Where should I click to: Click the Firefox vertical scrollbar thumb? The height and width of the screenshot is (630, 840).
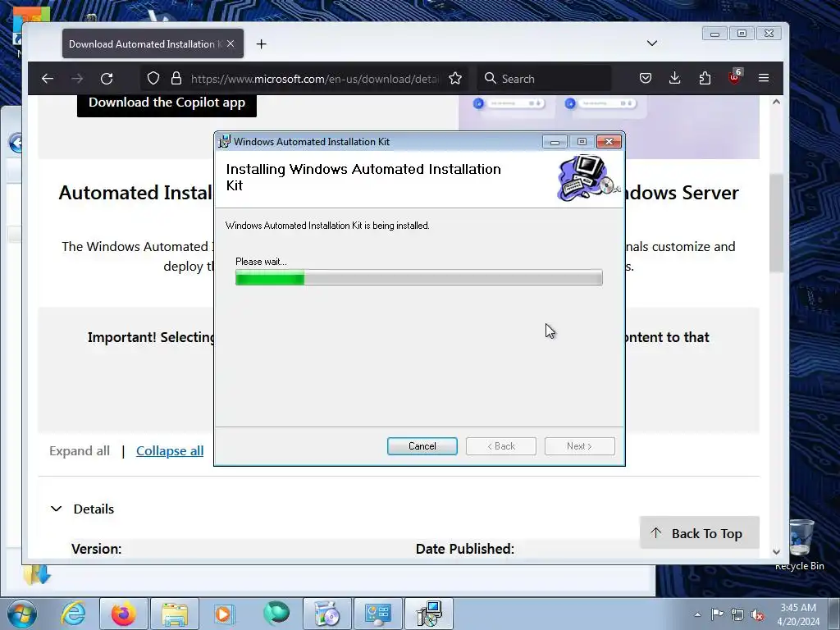776,223
